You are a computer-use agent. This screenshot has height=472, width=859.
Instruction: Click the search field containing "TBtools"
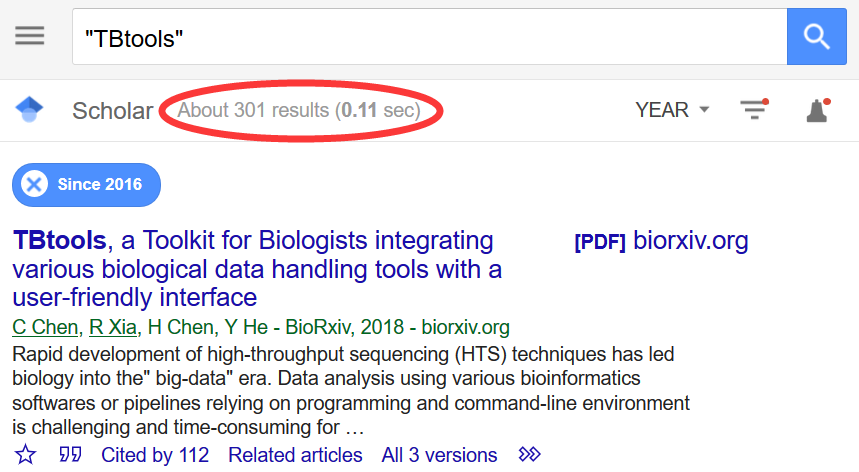click(x=430, y=37)
